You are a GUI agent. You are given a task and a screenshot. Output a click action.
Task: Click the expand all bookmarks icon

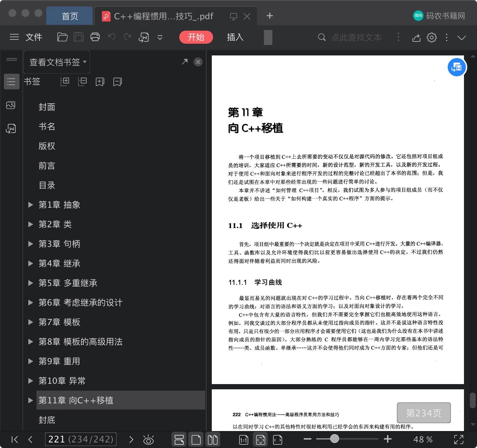(65, 82)
